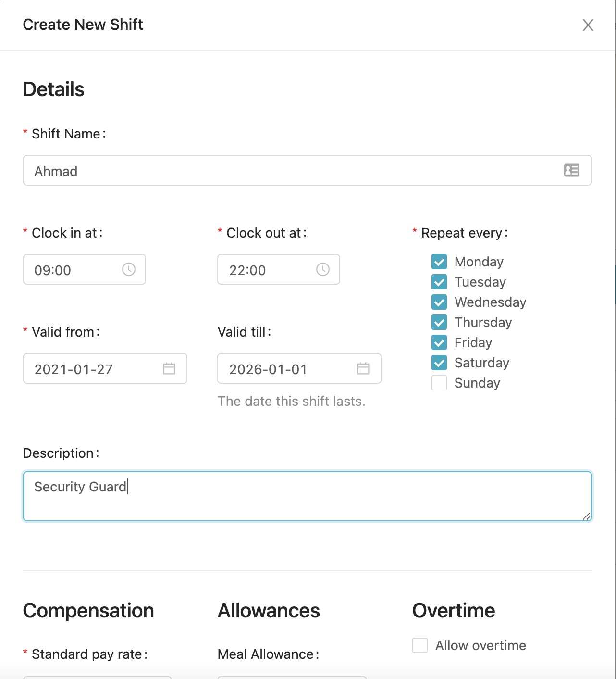This screenshot has width=616, height=679.
Task: Uncheck the Thursday checkbox
Action: [x=439, y=322]
